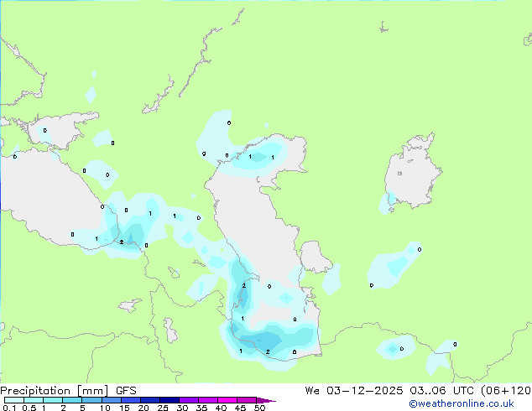The image size is (532, 411).
Task: Click the '03..06 UTC' time text
Action: [x=441, y=391]
